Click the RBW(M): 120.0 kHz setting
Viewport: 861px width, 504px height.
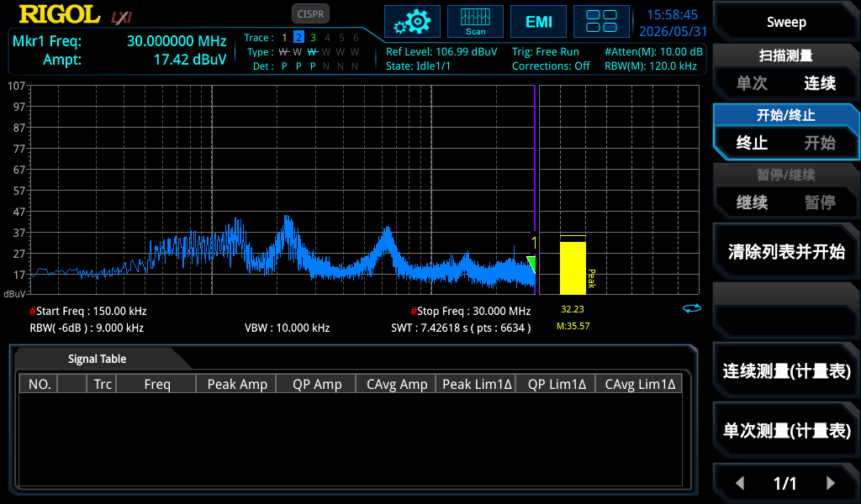pyautogui.click(x=651, y=66)
